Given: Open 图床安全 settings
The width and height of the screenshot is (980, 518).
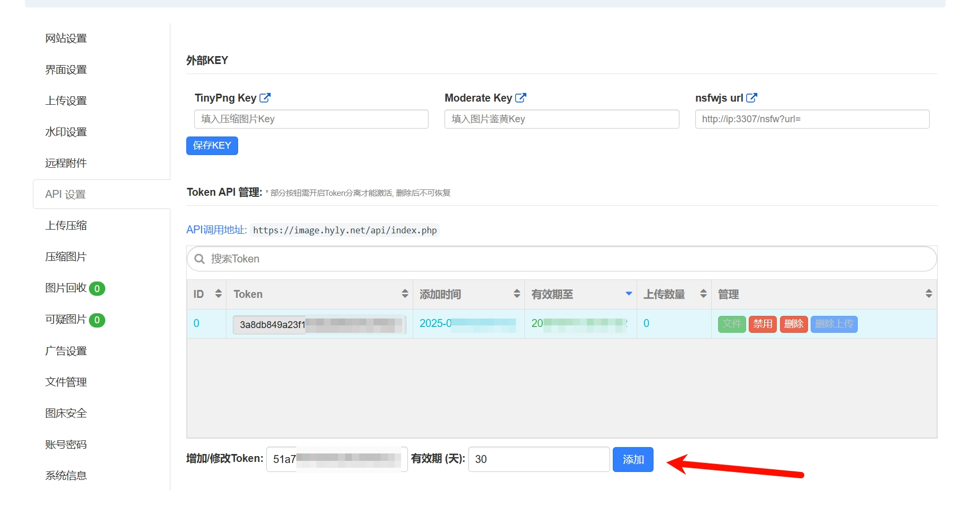Looking at the screenshot, I should (x=66, y=413).
